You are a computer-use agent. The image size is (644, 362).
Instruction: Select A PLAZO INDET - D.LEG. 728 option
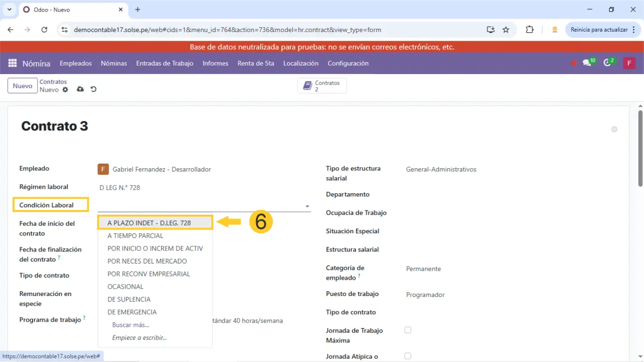149,223
